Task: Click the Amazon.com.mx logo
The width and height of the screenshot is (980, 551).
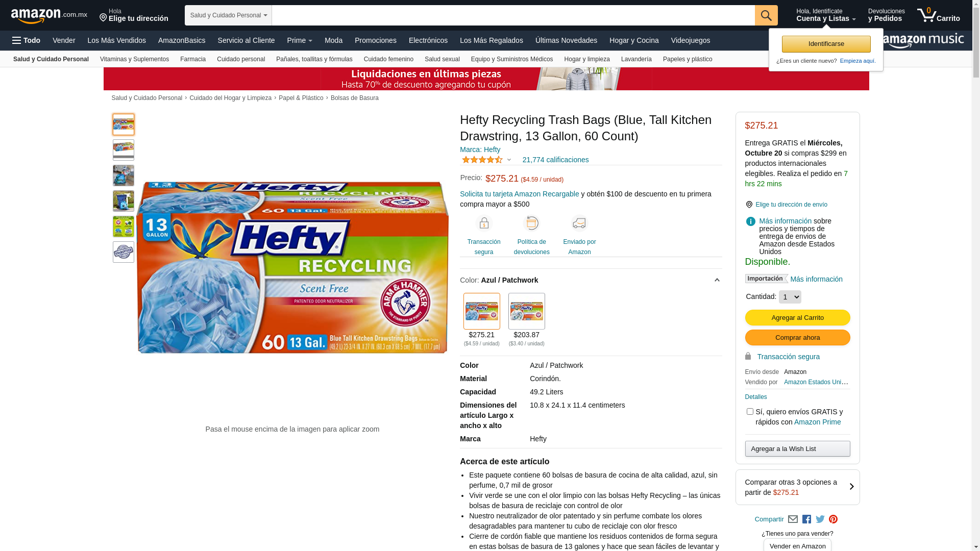Action: click(49, 15)
